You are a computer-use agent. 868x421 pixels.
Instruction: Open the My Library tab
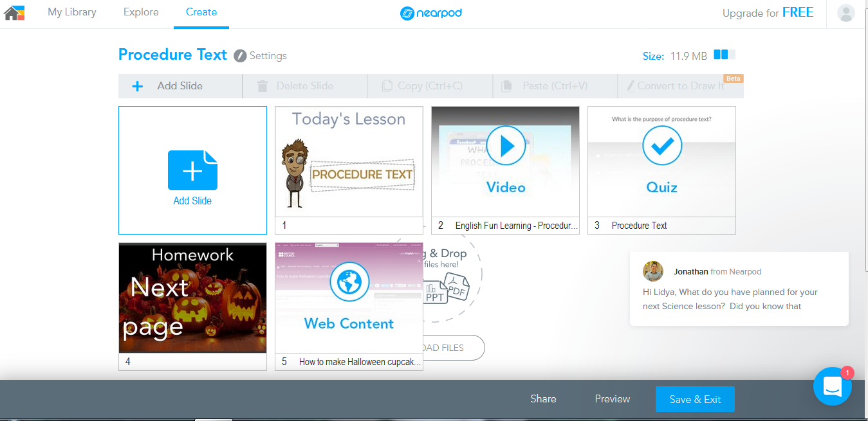point(71,12)
